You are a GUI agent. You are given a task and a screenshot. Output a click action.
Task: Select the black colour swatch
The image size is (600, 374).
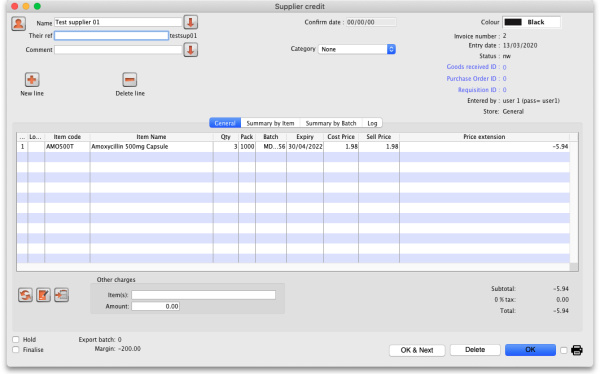(513, 22)
